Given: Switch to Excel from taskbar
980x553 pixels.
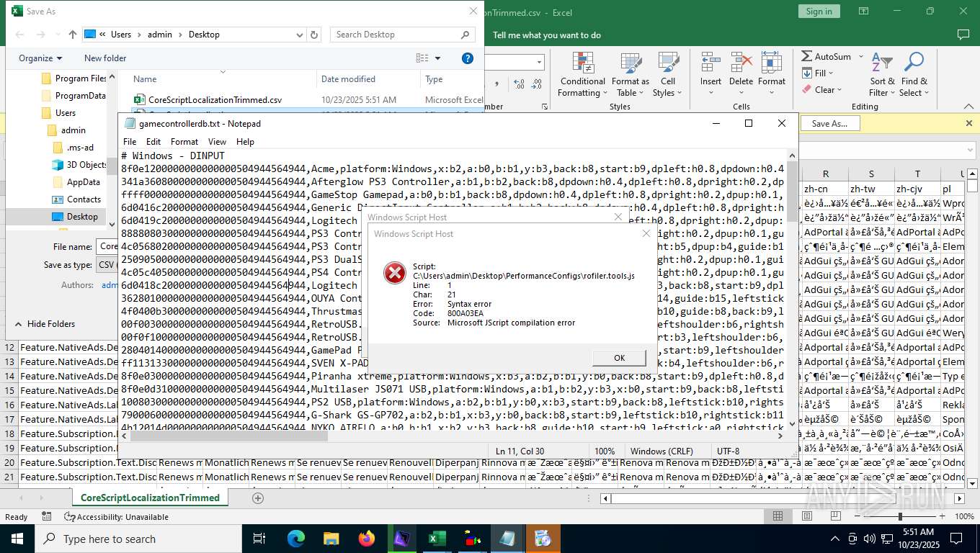Looking at the screenshot, I should (437, 539).
